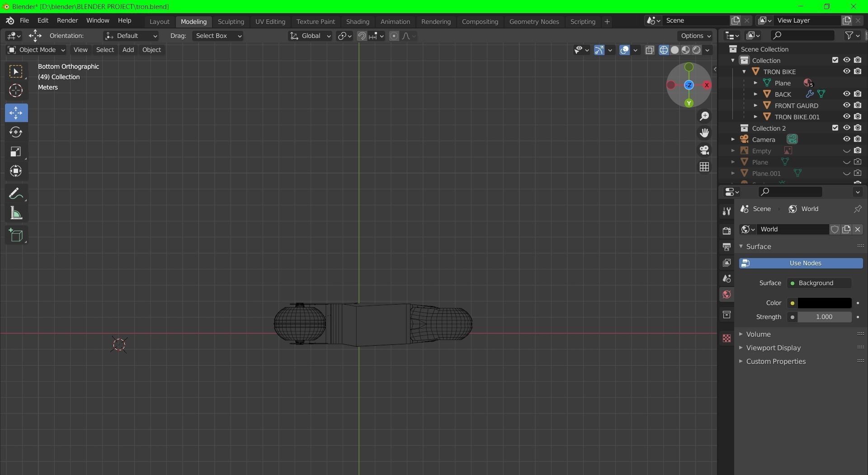The height and width of the screenshot is (475, 868).
Task: Open the Output properties tab
Action: (x=726, y=247)
